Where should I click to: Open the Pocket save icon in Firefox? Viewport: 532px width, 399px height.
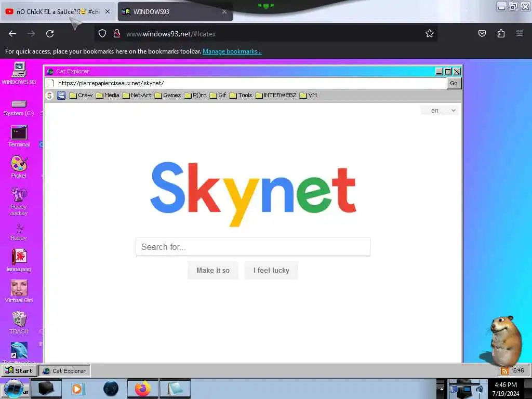coord(482,33)
